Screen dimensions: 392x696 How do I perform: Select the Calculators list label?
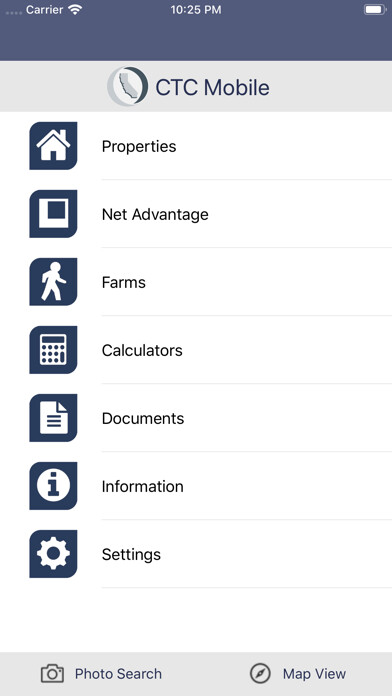pyautogui.click(x=142, y=350)
